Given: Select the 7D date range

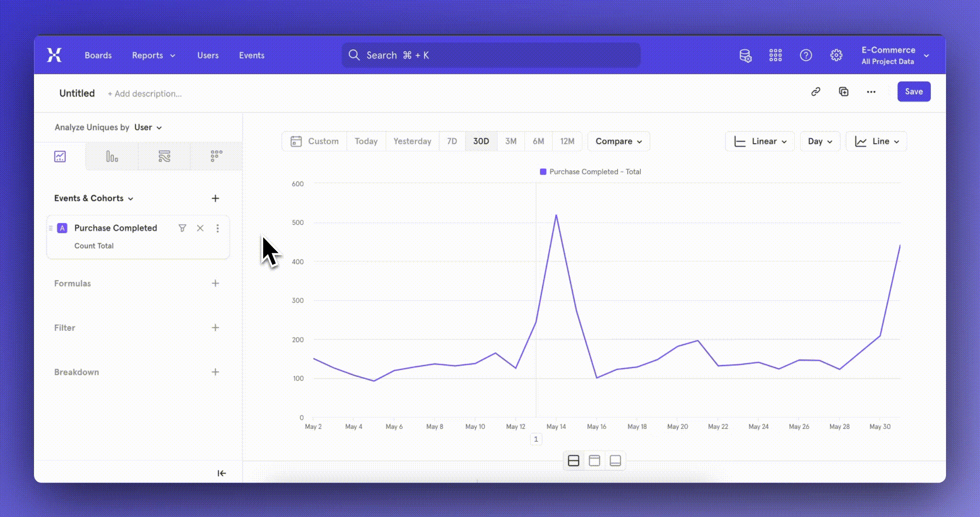Looking at the screenshot, I should click(452, 141).
